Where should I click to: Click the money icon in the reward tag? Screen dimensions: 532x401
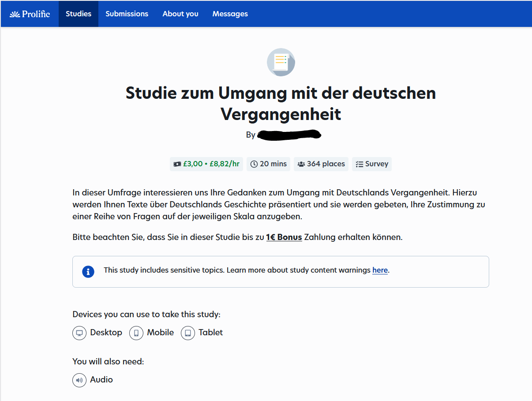177,164
